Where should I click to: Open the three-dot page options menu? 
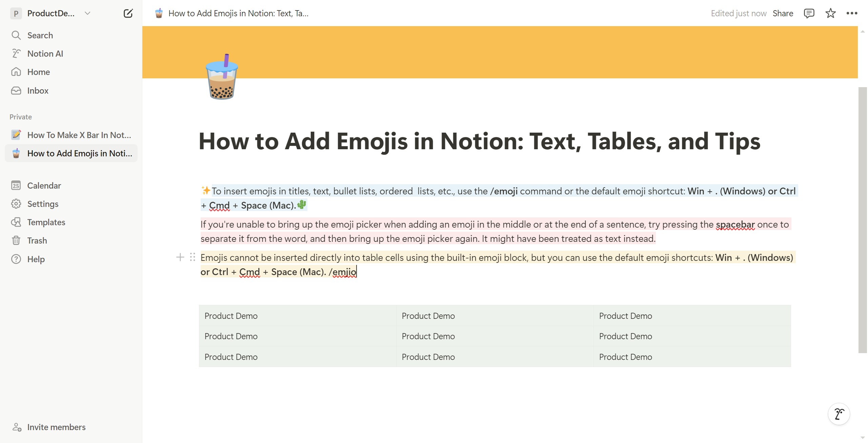click(852, 13)
